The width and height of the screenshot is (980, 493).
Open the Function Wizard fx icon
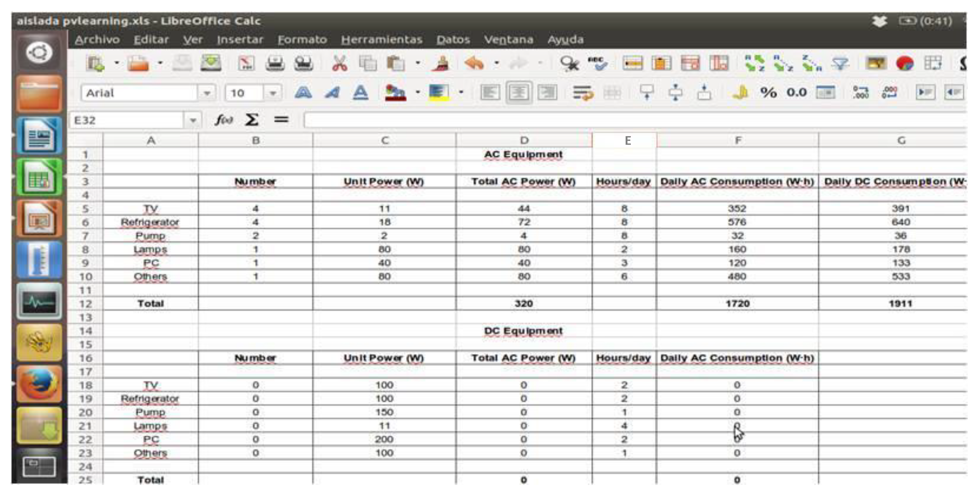pyautogui.click(x=224, y=120)
